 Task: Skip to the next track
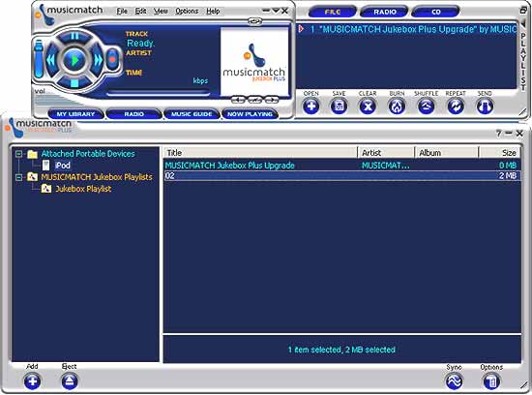pyautogui.click(x=98, y=60)
